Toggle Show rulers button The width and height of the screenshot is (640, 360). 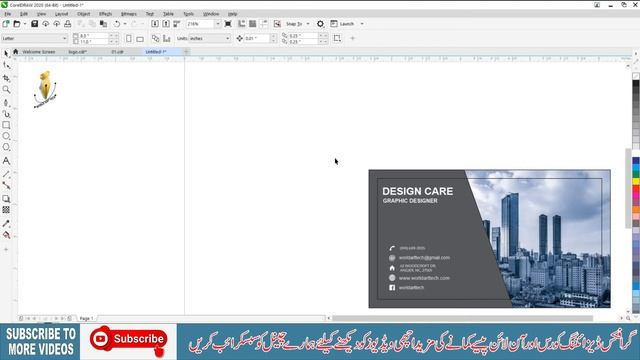[242, 24]
